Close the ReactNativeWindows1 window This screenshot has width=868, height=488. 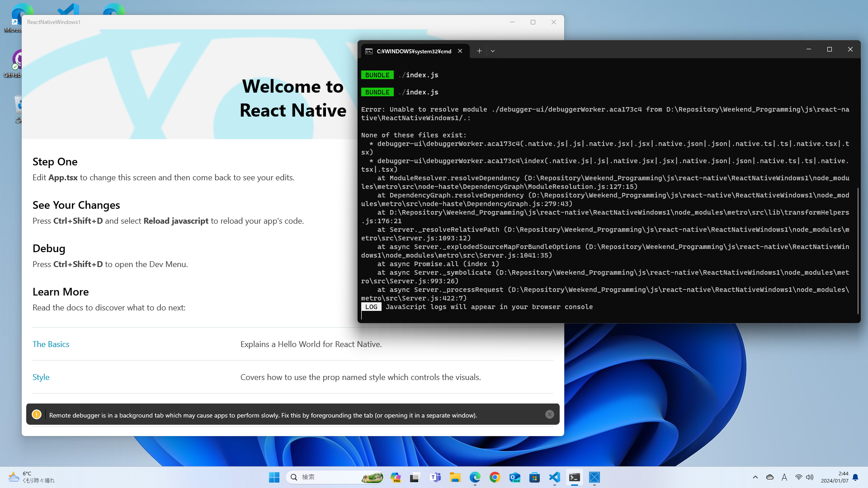[554, 22]
